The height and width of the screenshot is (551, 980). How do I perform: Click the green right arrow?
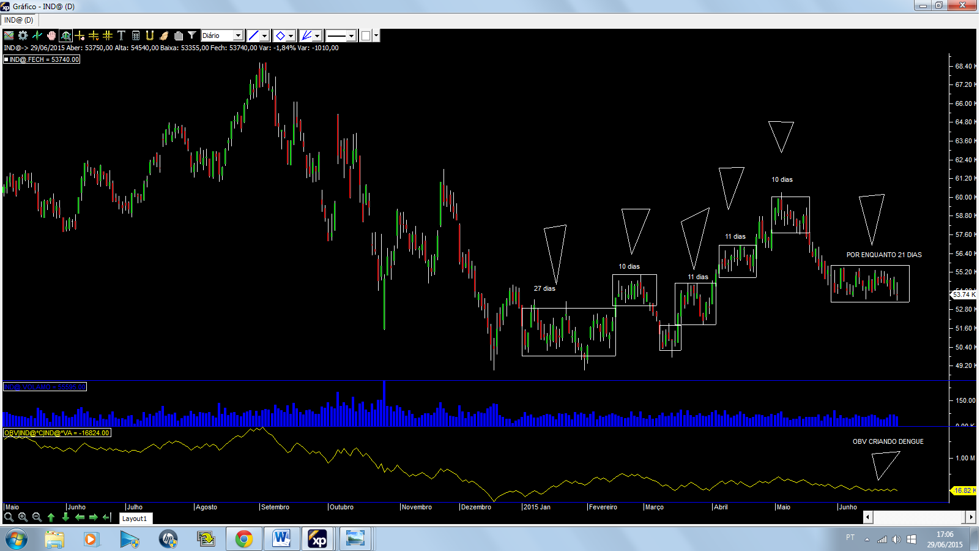(x=94, y=517)
